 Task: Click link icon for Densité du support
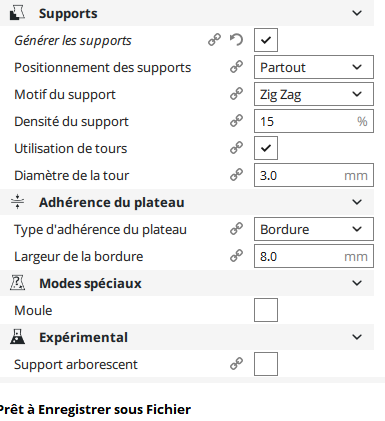point(236,121)
